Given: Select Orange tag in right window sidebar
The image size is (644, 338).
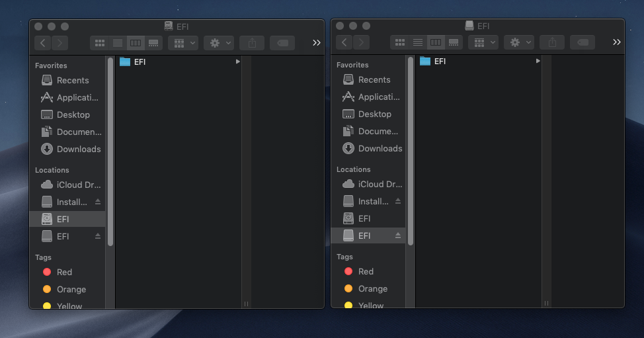Looking at the screenshot, I should [368, 288].
